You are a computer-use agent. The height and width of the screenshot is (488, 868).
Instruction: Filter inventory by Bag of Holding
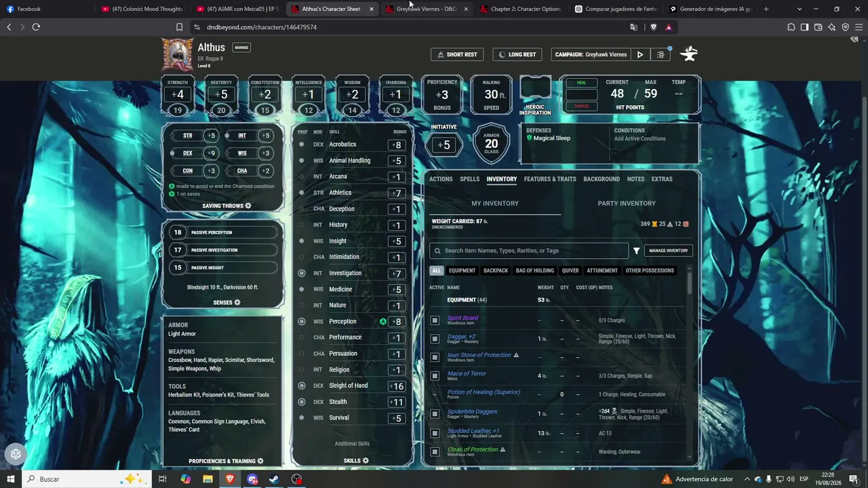coord(535,270)
